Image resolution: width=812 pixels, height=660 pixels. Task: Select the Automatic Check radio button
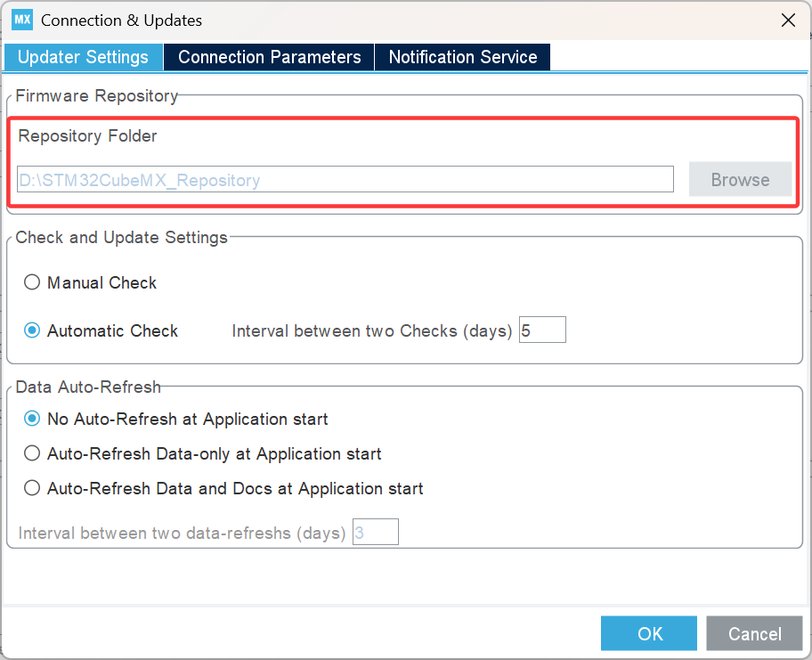[32, 330]
